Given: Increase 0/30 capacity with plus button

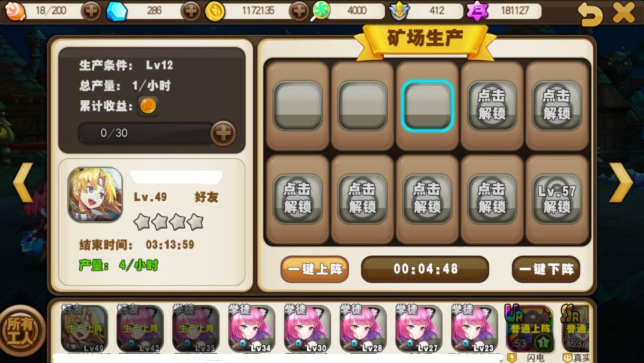Looking at the screenshot, I should [223, 133].
